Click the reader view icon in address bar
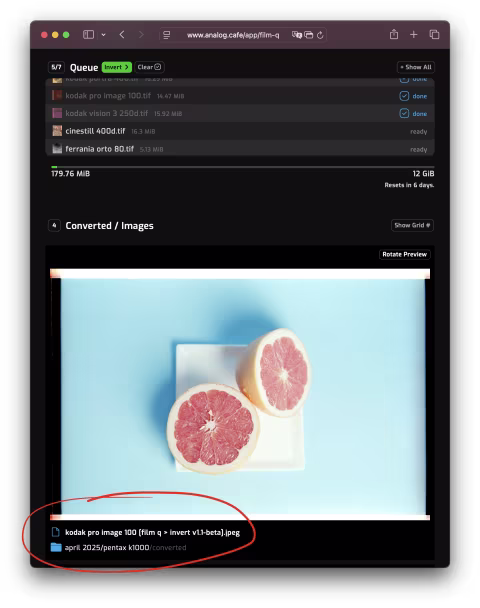The width and height of the screenshot is (480, 608). point(167,35)
